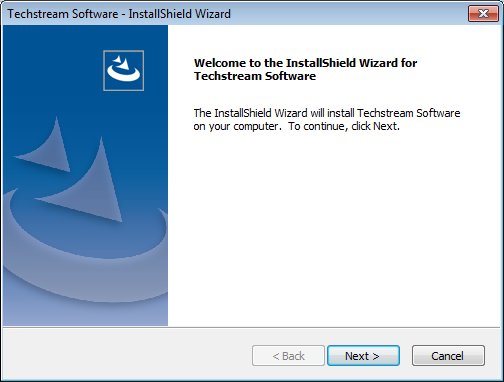Click the grayed-out < Back button

(x=288, y=356)
